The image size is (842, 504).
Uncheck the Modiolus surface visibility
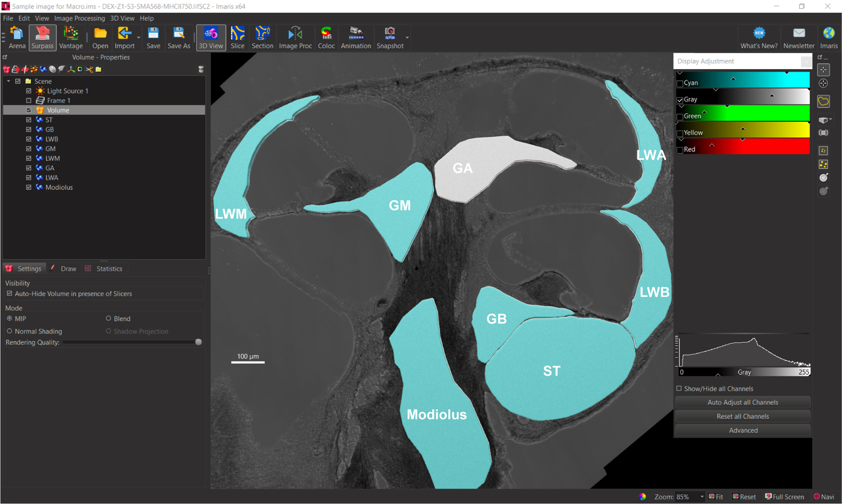click(29, 187)
